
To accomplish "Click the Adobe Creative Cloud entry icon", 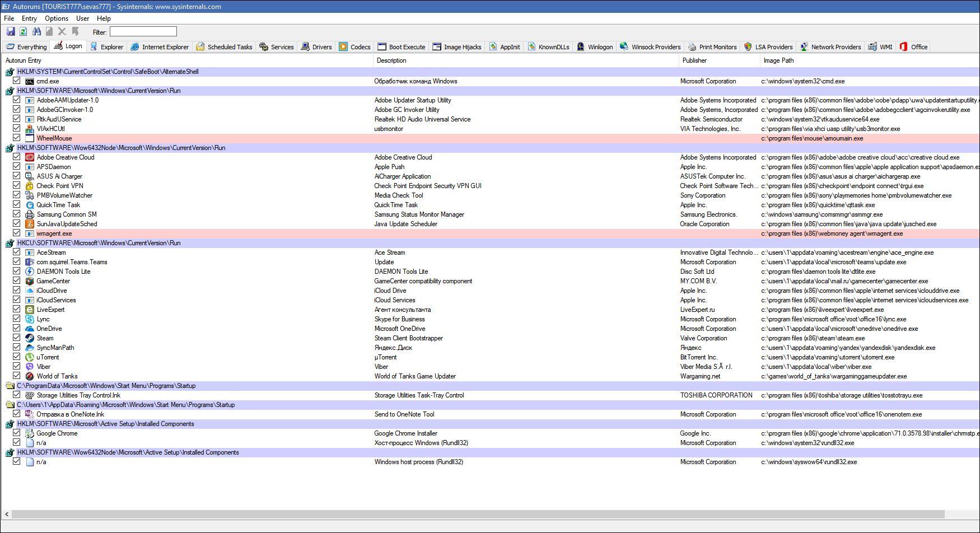I will 30,157.
